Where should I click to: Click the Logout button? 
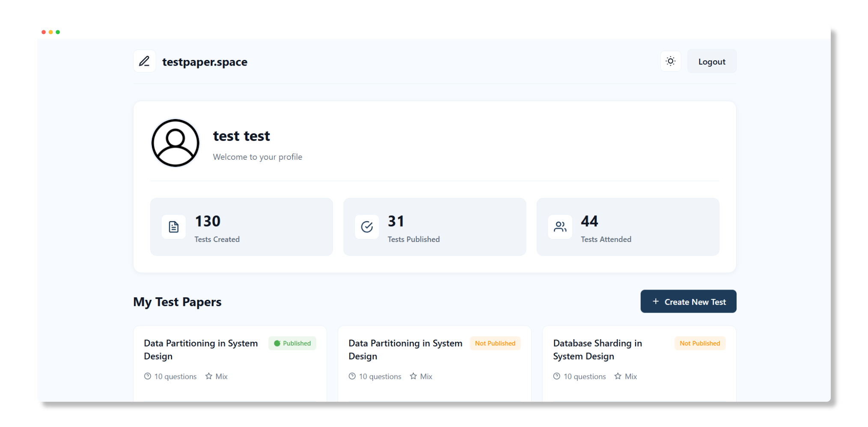[712, 61]
